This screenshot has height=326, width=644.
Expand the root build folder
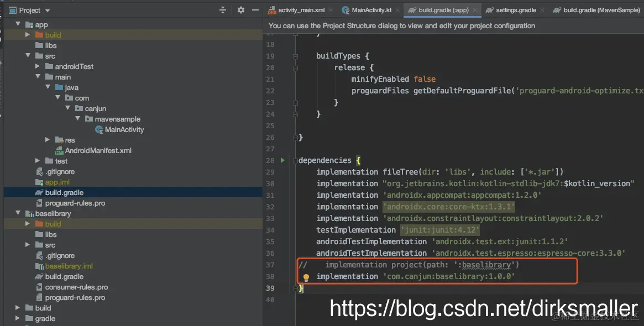[18, 308]
